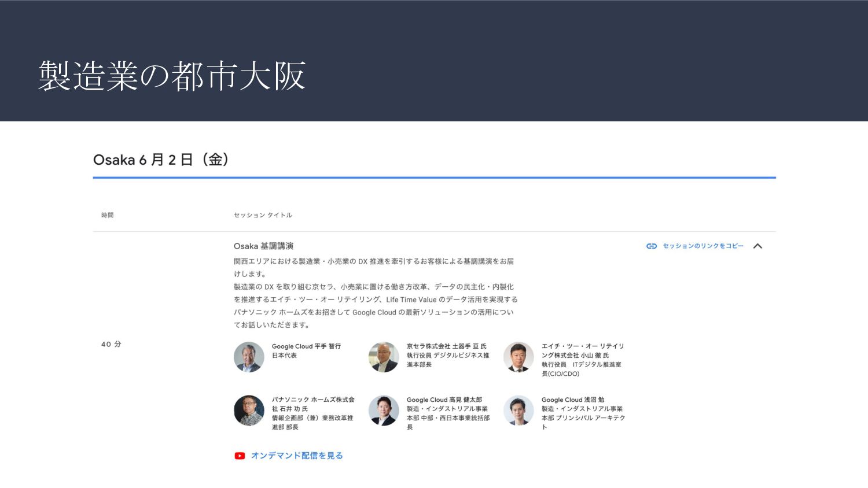
Task: Click the Google Cloud 浅沼 勉 speaker photo
Action: tap(518, 411)
